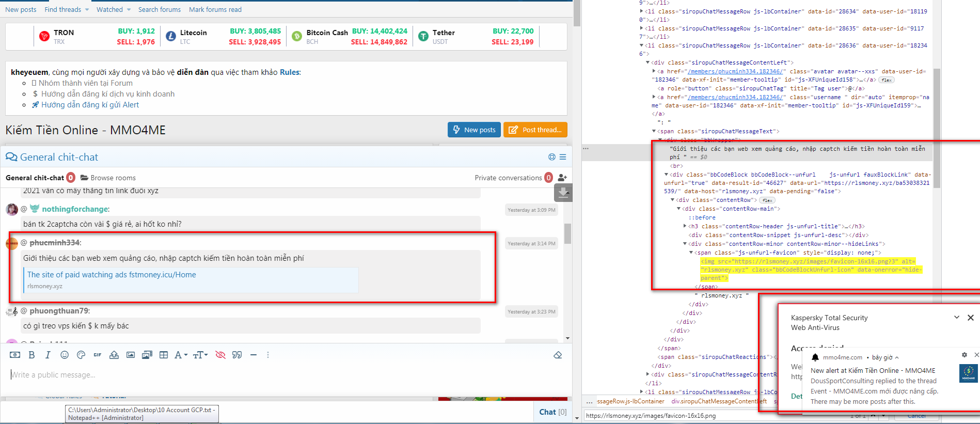Click the eraser icon to clear formatting
Viewport: 980px width, 424px height.
pos(558,355)
